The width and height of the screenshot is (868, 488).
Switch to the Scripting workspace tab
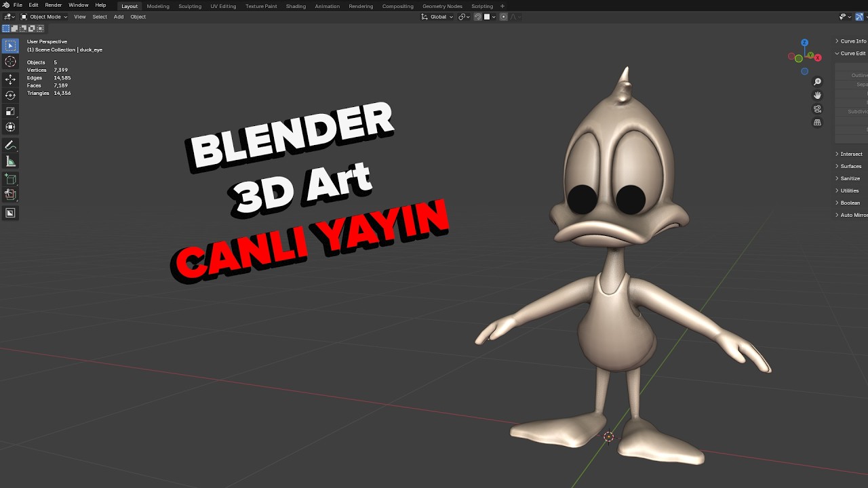(x=482, y=6)
